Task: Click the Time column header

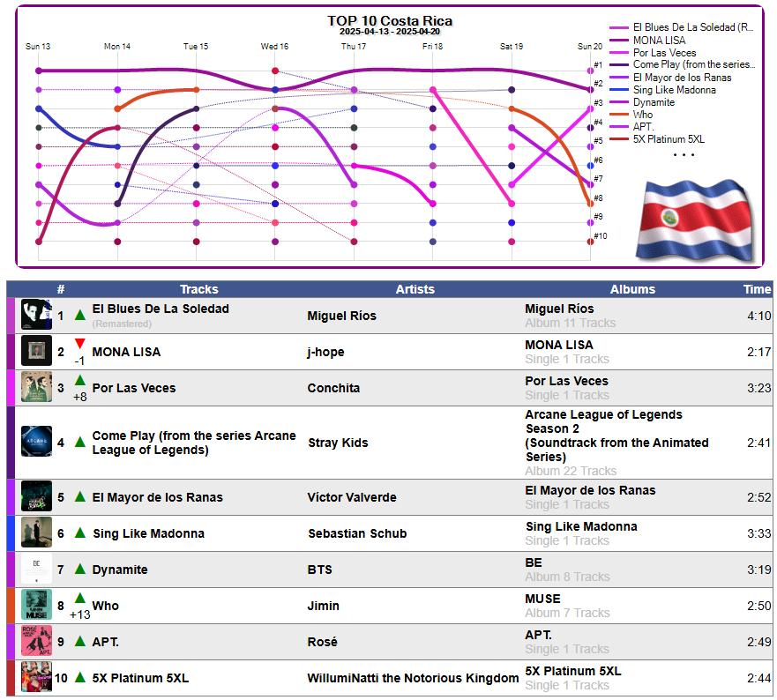Action: pyautogui.click(x=758, y=289)
